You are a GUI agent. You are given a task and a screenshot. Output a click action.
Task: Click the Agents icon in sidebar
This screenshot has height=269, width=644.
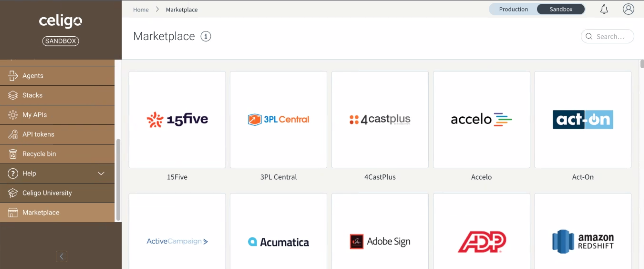click(13, 76)
